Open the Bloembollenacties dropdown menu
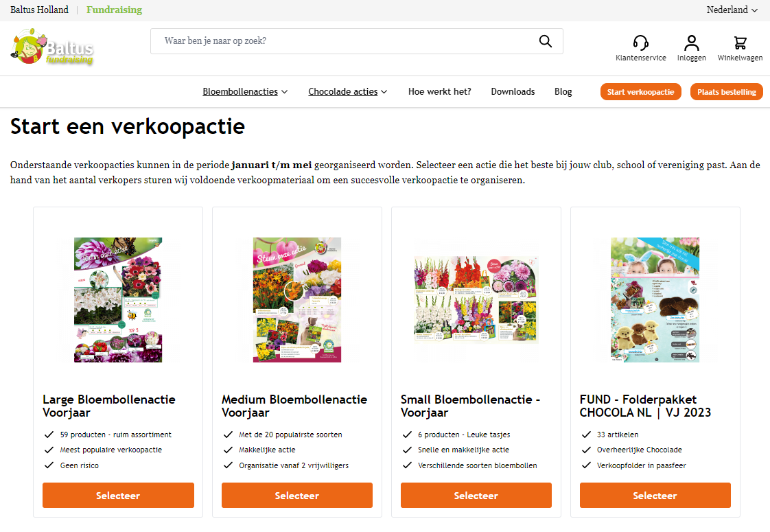This screenshot has height=532, width=770. coord(245,92)
